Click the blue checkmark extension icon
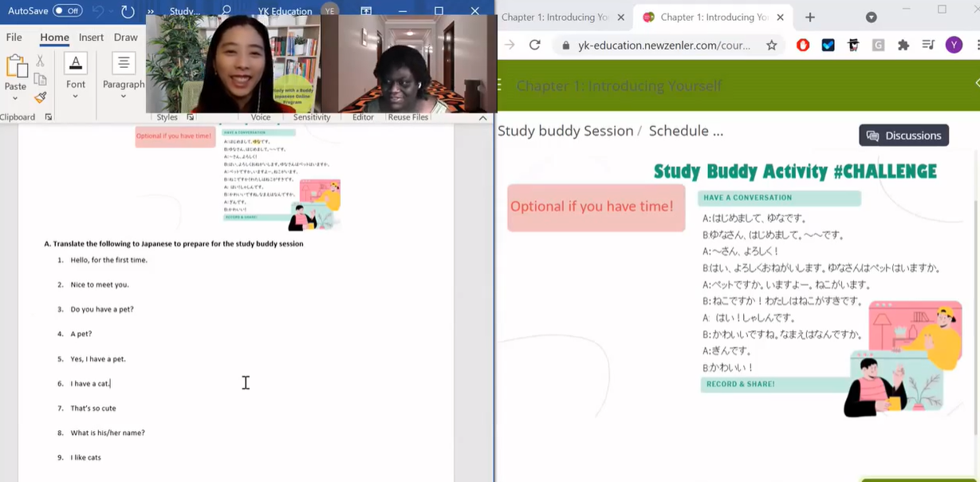 (828, 45)
